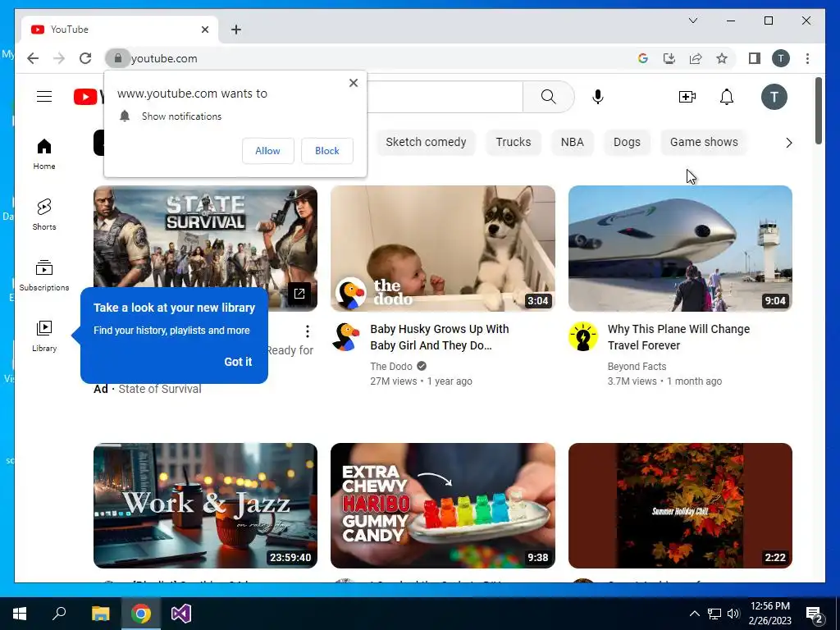840x630 pixels.
Task: Select the Trucks chip
Action: (x=514, y=142)
